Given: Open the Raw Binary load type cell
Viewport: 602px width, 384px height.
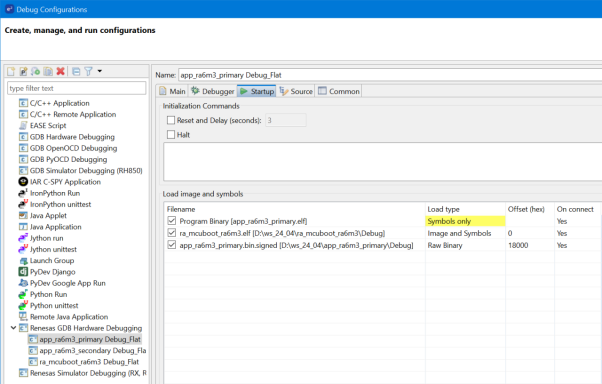Looking at the screenshot, I should 465,245.
